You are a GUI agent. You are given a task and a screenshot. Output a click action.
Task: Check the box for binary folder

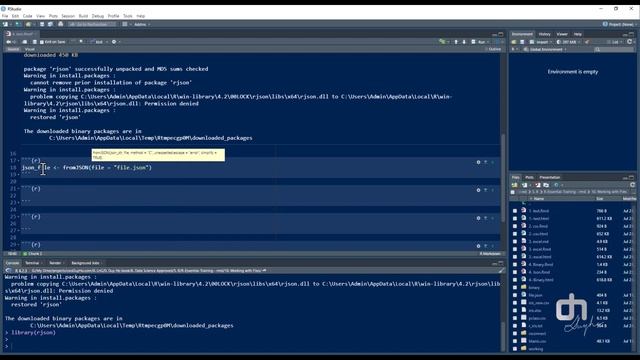pyautogui.click(x=515, y=287)
